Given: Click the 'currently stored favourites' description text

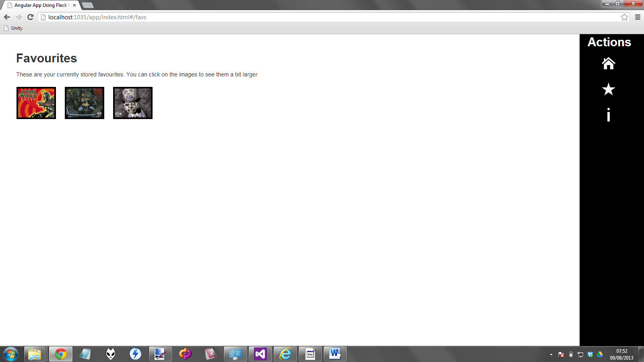Looking at the screenshot, I should (x=137, y=74).
